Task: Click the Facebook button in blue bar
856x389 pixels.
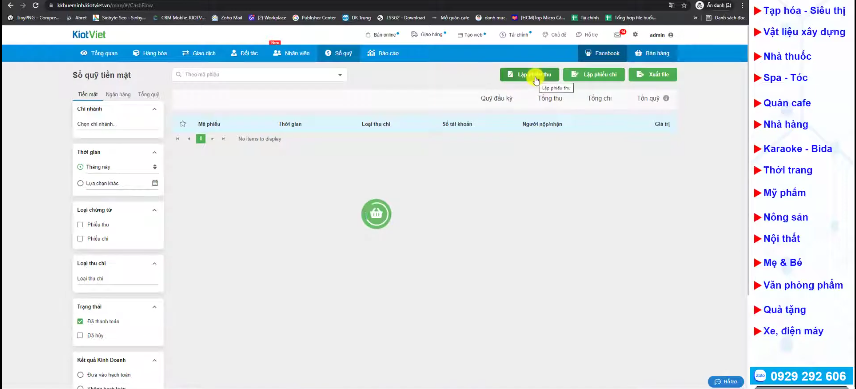Action: [602, 53]
